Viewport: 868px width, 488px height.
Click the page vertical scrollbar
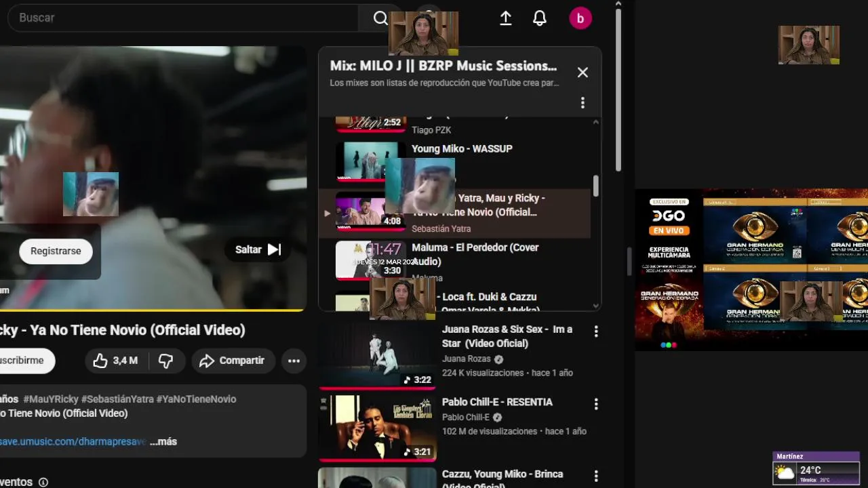pyautogui.click(x=618, y=88)
